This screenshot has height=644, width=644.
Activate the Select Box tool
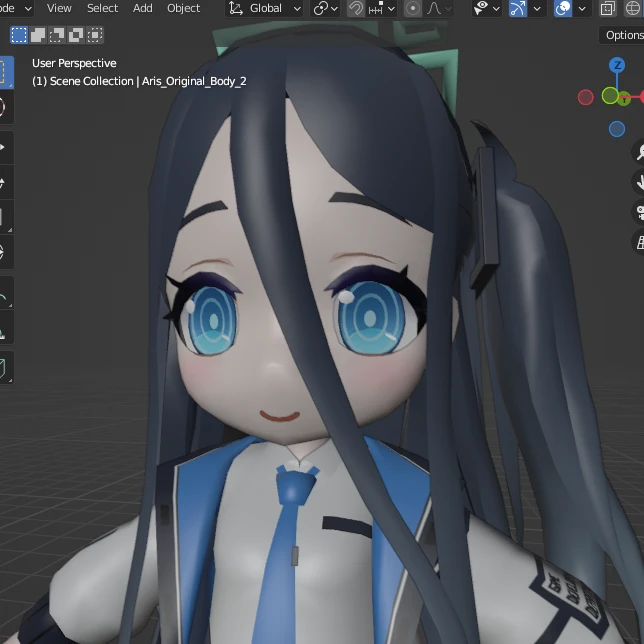point(6,72)
